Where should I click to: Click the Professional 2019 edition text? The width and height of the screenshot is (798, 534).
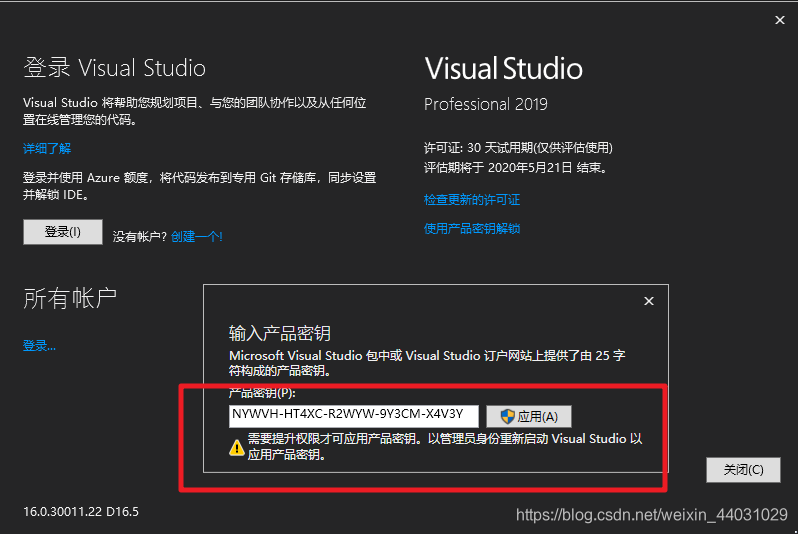coord(486,104)
